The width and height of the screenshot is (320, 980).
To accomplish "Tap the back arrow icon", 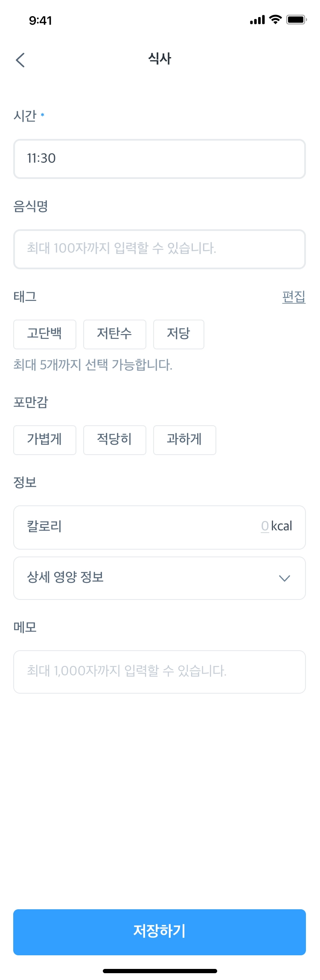I will coord(20,60).
